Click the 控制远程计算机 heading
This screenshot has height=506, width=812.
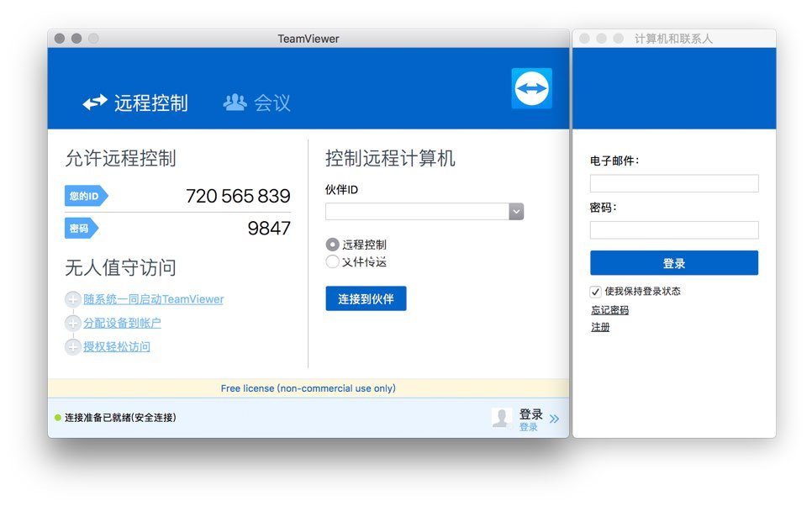[x=391, y=158]
